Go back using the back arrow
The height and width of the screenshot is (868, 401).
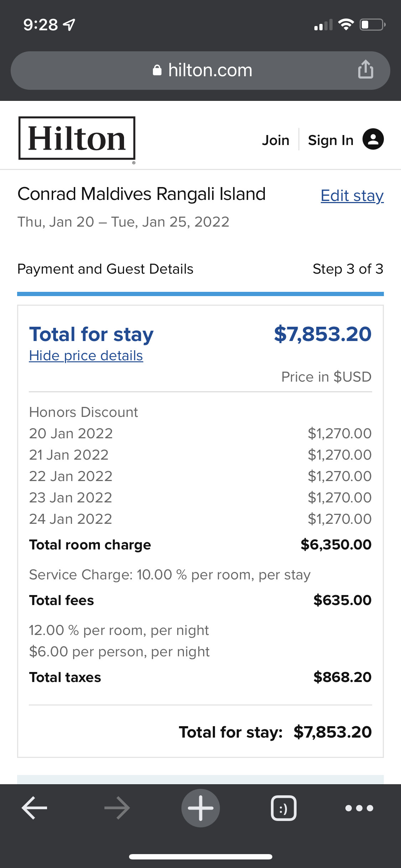35,808
